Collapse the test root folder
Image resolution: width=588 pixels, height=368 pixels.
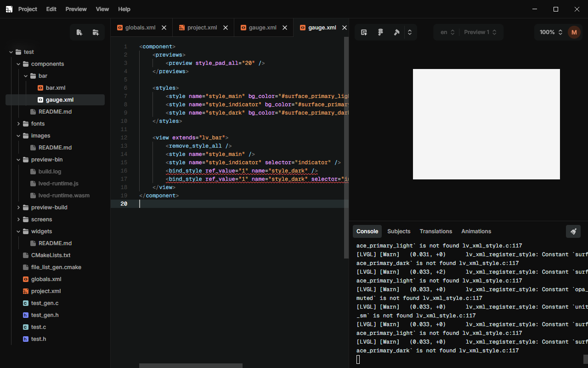(x=11, y=52)
